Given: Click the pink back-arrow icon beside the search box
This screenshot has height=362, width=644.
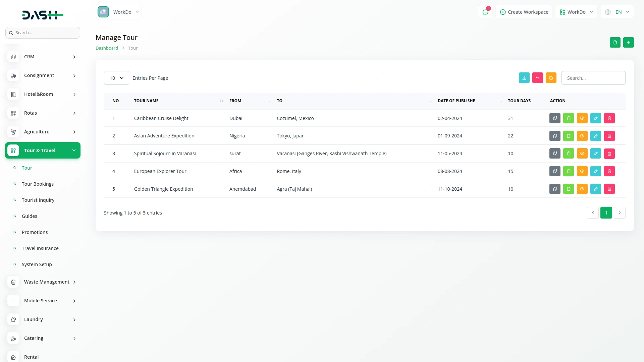Looking at the screenshot, I should (x=537, y=78).
